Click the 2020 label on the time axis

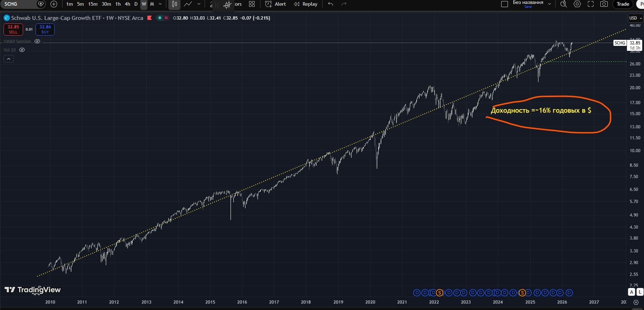click(x=370, y=302)
